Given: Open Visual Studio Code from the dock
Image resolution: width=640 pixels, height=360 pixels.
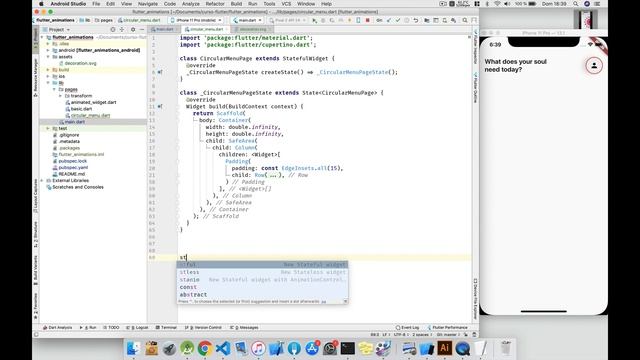Looking at the screenshot, I should [x=223, y=348].
